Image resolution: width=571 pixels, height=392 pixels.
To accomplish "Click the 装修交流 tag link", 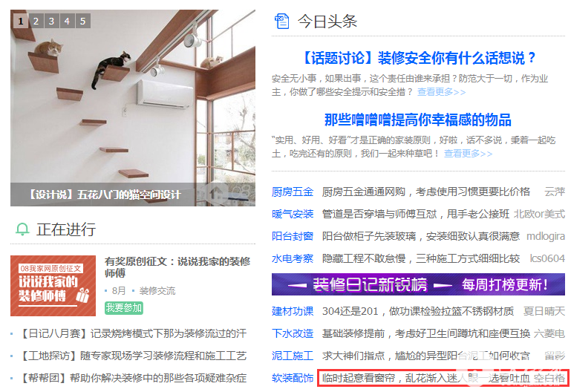I will pyautogui.click(x=157, y=291).
